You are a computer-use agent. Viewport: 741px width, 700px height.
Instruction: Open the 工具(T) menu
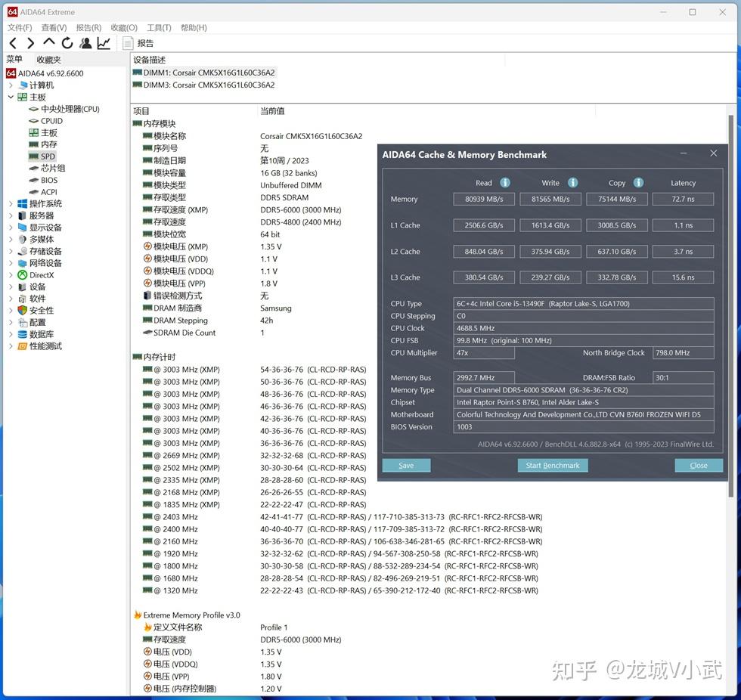(x=160, y=28)
